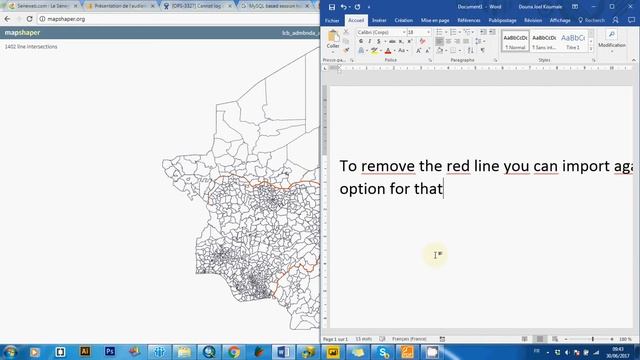Switch to the Insérer tab
Image resolution: width=640 pixels, height=360 pixels.
tap(379, 20)
